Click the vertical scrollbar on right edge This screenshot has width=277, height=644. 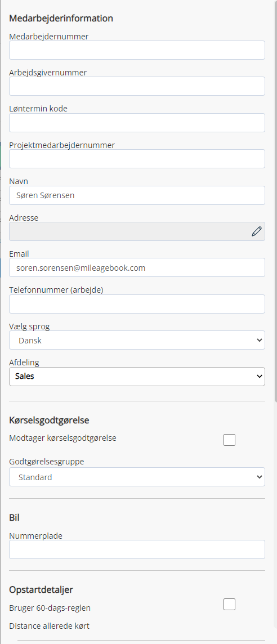[275, 205]
